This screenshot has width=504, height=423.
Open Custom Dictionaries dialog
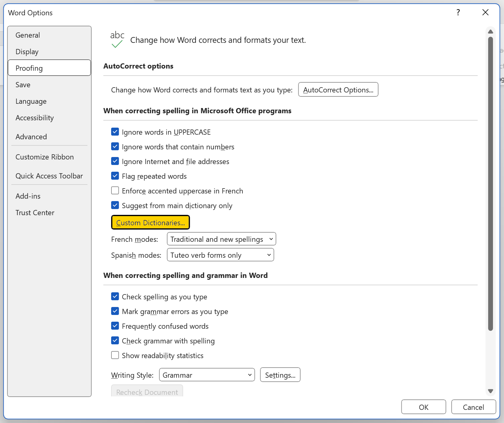150,223
